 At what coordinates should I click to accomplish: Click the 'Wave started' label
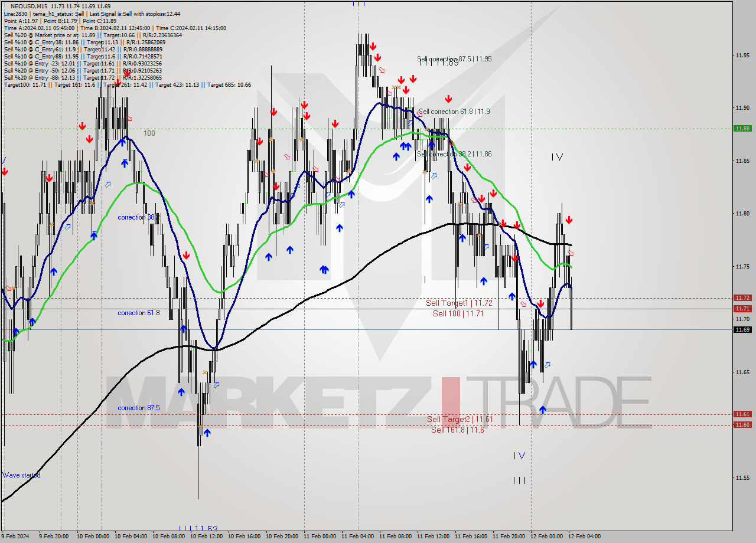coord(21,475)
